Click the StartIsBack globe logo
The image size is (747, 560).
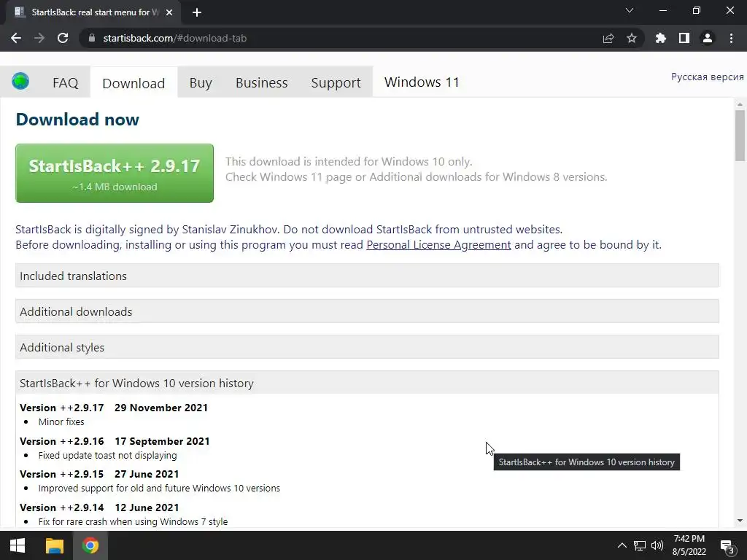(x=20, y=81)
